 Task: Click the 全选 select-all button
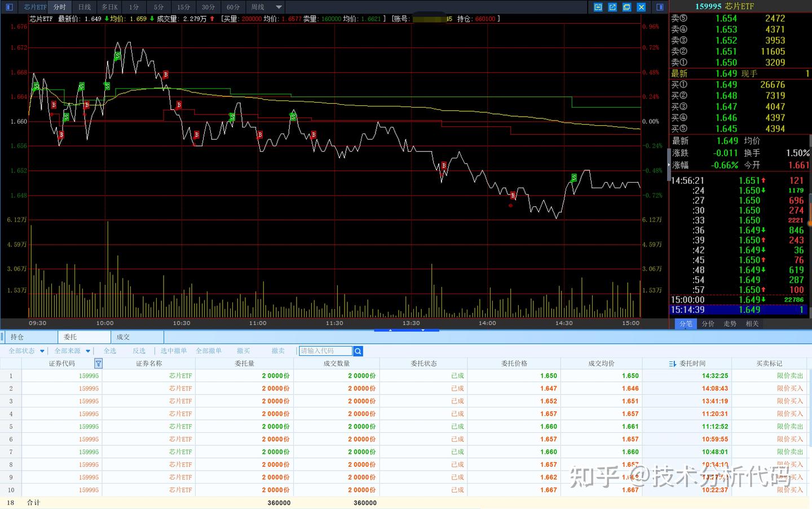click(x=110, y=351)
